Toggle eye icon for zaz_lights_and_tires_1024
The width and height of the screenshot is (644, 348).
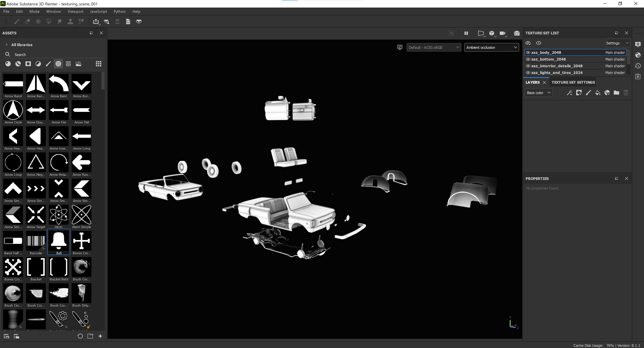pos(528,73)
